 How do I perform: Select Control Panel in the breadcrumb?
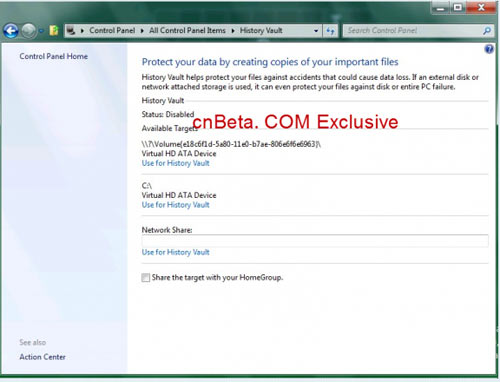click(112, 30)
